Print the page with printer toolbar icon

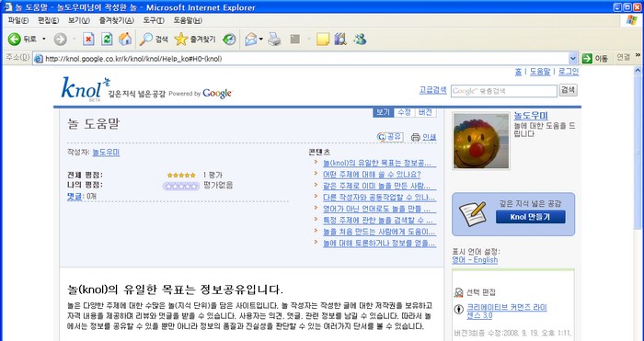pos(274,40)
